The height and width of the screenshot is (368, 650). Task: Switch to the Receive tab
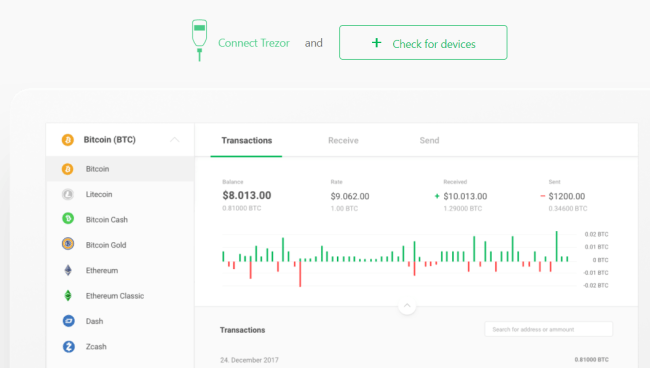343,140
